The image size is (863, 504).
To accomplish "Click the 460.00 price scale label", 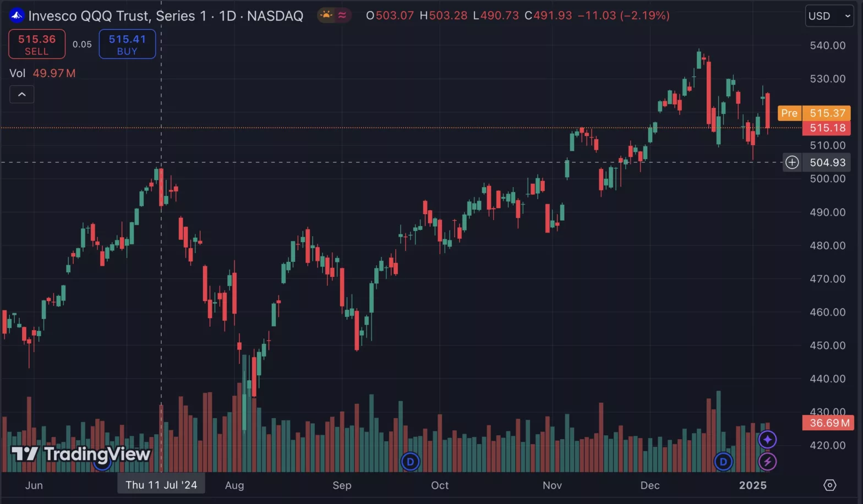I will tap(827, 312).
